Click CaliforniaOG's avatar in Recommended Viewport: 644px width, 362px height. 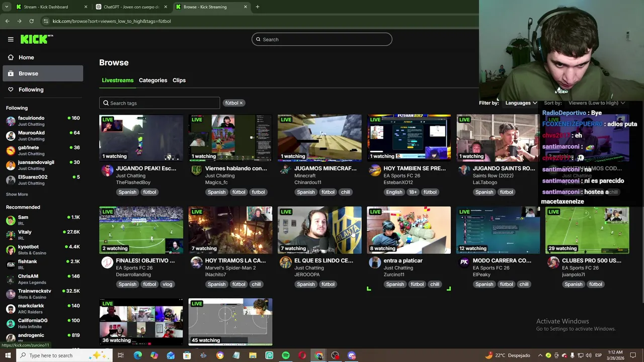pyautogui.click(x=11, y=323)
